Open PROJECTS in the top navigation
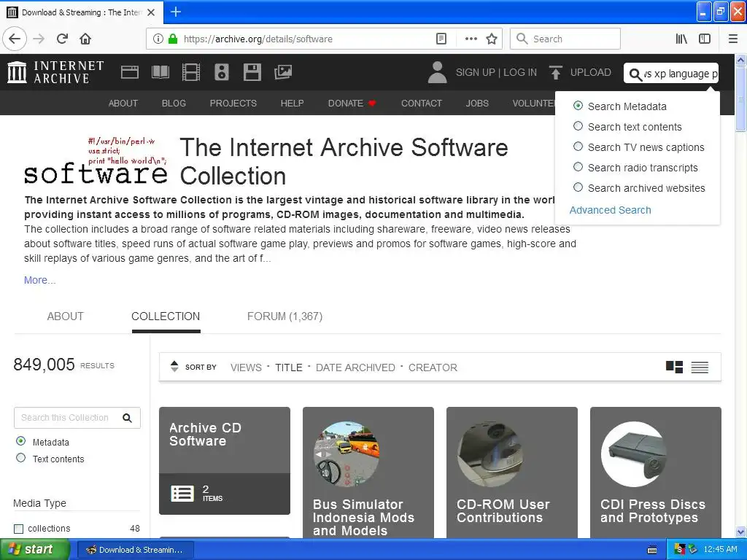This screenshot has width=747, height=560. [x=233, y=104]
